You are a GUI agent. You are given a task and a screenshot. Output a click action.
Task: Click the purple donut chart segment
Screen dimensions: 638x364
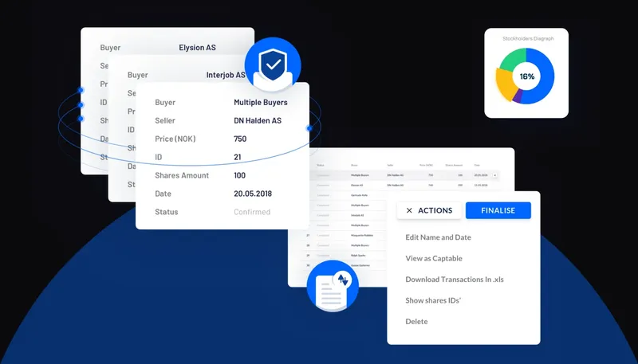[517, 96]
